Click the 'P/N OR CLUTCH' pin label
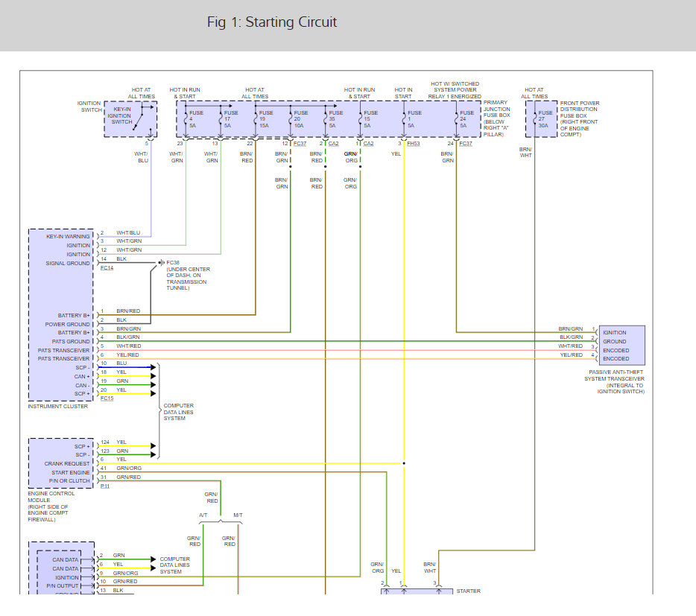Screen dimensions: 696x616 click(x=69, y=480)
